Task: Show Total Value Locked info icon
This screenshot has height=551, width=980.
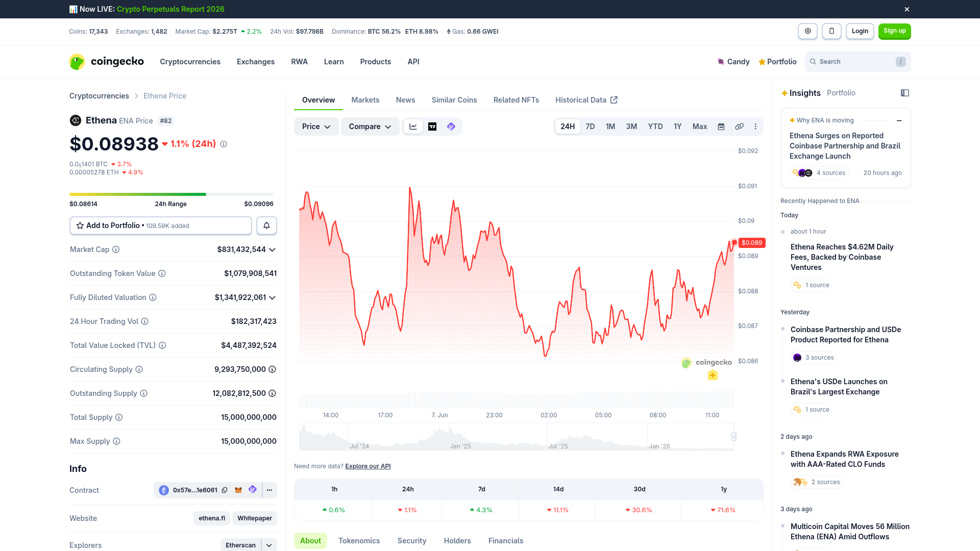Action: click(162, 345)
